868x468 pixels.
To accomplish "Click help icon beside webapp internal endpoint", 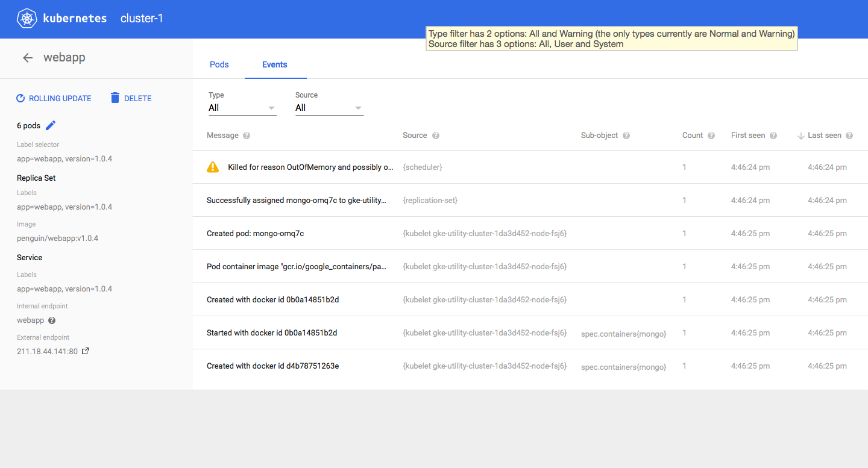I will [52, 320].
